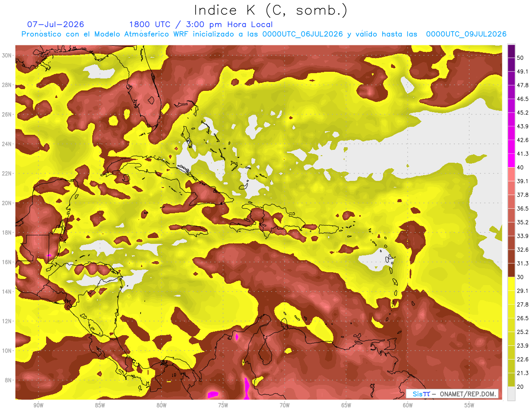Click the olive color bar segment between 20 and 21.3
Image resolution: width=532 pixels, height=411 pixels.
511,380
